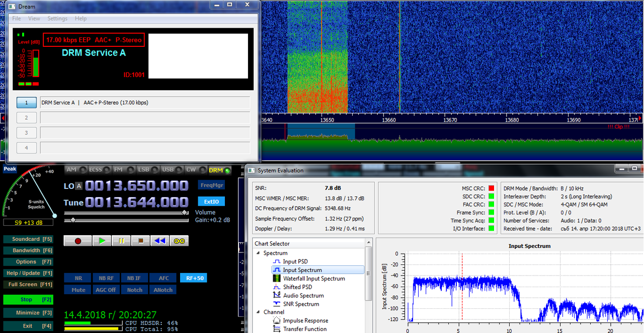This screenshot has height=333, width=644.
Task: Click the loop playback icon
Action: [179, 241]
